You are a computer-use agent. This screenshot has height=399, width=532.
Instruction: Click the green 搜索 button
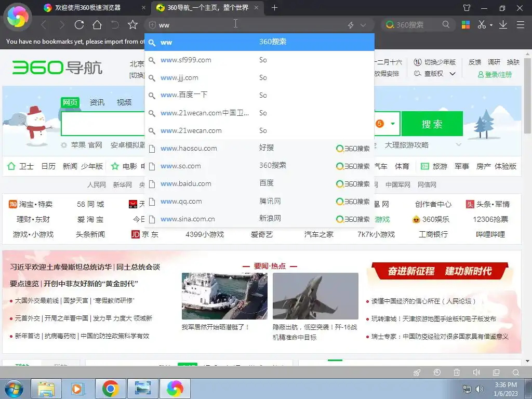[x=432, y=124]
